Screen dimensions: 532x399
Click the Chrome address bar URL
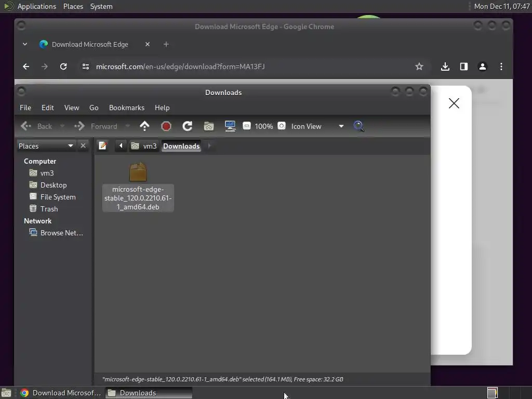180,66
